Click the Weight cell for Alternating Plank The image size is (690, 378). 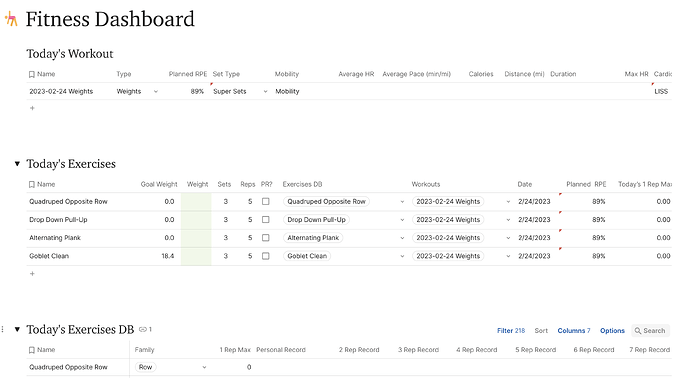(196, 238)
